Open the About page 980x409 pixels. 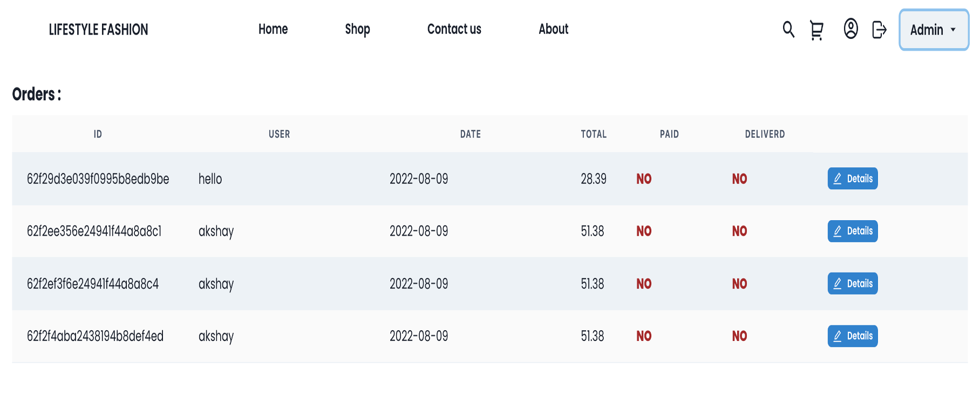[x=554, y=29]
